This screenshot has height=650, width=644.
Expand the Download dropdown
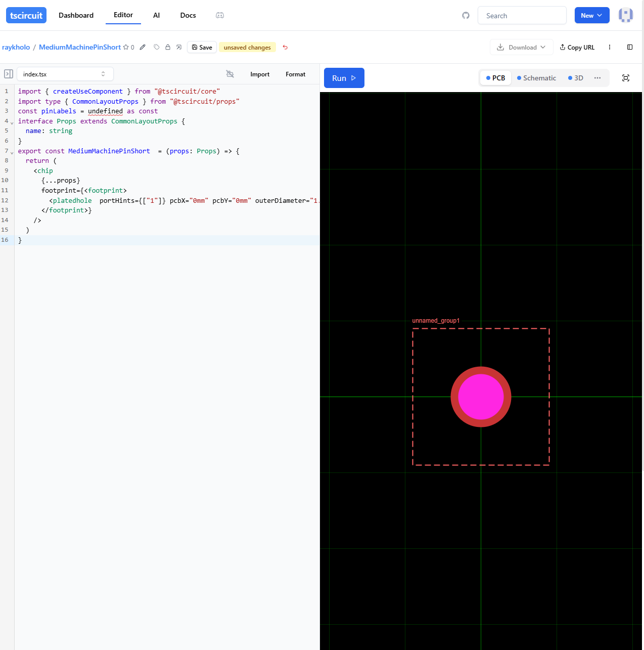521,47
